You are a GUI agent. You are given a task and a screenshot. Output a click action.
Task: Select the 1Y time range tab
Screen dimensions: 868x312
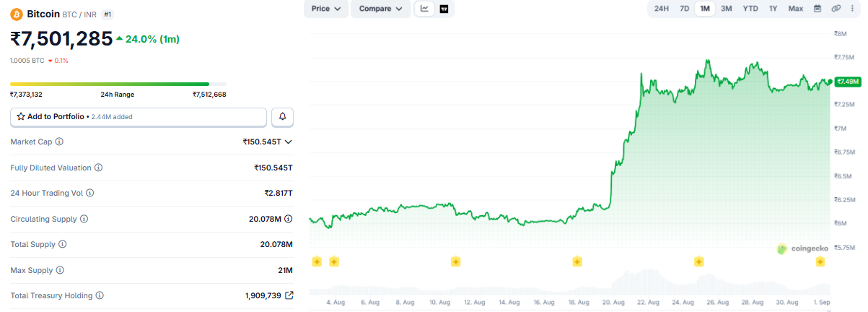pos(773,9)
